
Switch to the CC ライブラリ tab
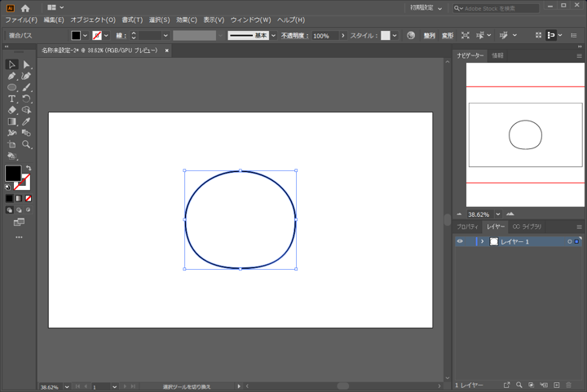[x=527, y=227]
